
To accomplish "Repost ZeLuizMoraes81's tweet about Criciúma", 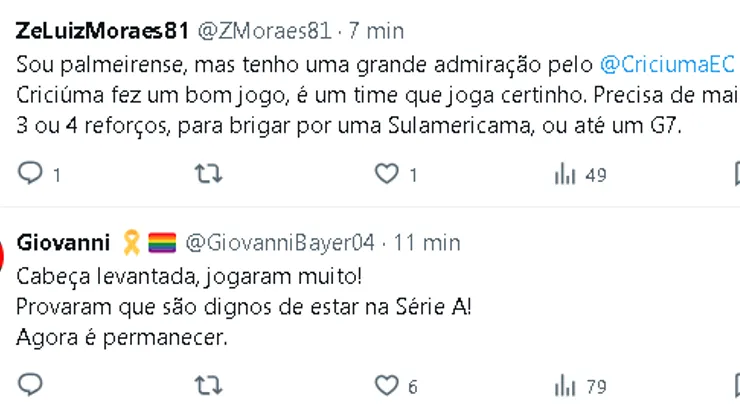I will click(207, 174).
